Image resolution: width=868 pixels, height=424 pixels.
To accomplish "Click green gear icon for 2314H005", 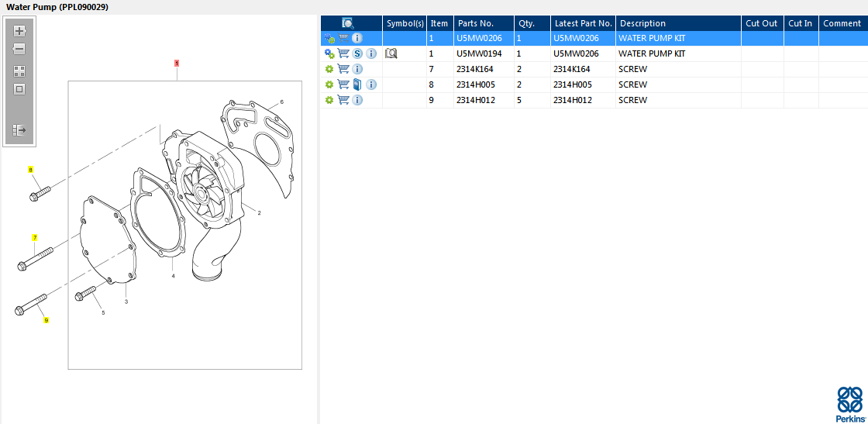I will click(x=329, y=84).
